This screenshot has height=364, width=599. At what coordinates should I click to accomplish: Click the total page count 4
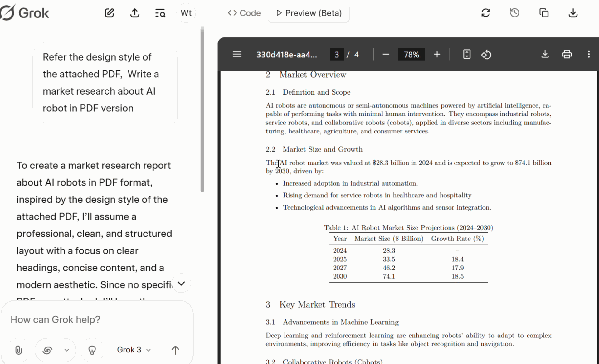click(357, 55)
